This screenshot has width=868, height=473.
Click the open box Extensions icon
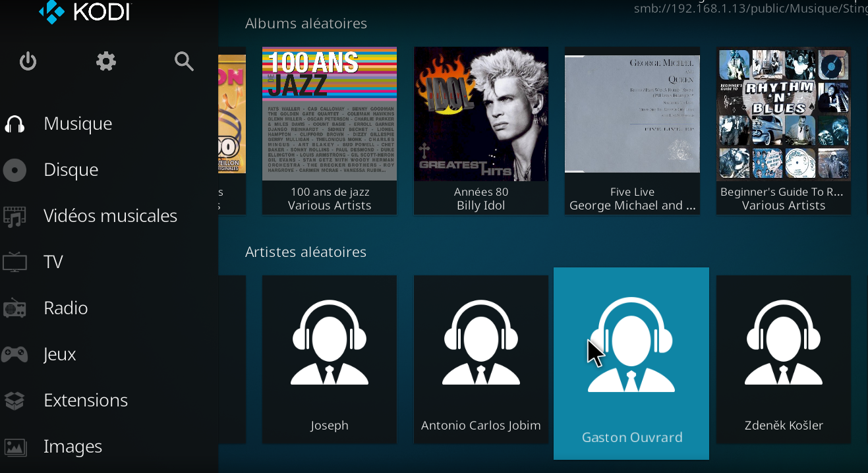point(14,401)
